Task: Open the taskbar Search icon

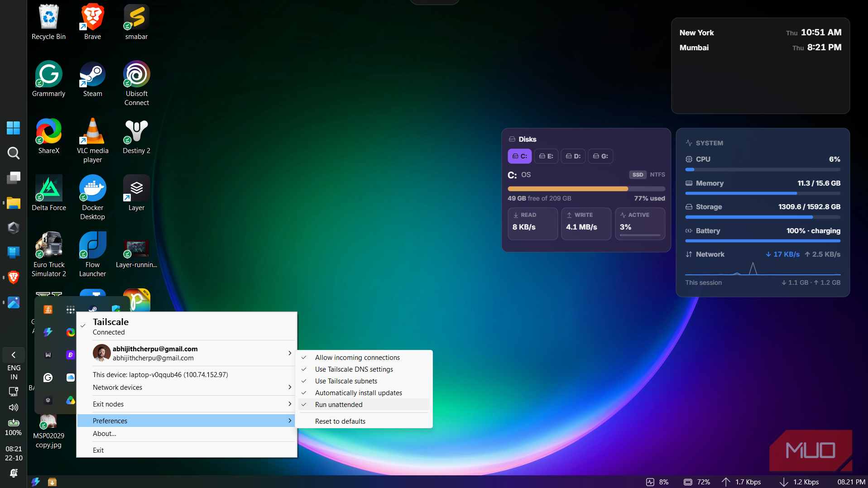Action: (13, 153)
